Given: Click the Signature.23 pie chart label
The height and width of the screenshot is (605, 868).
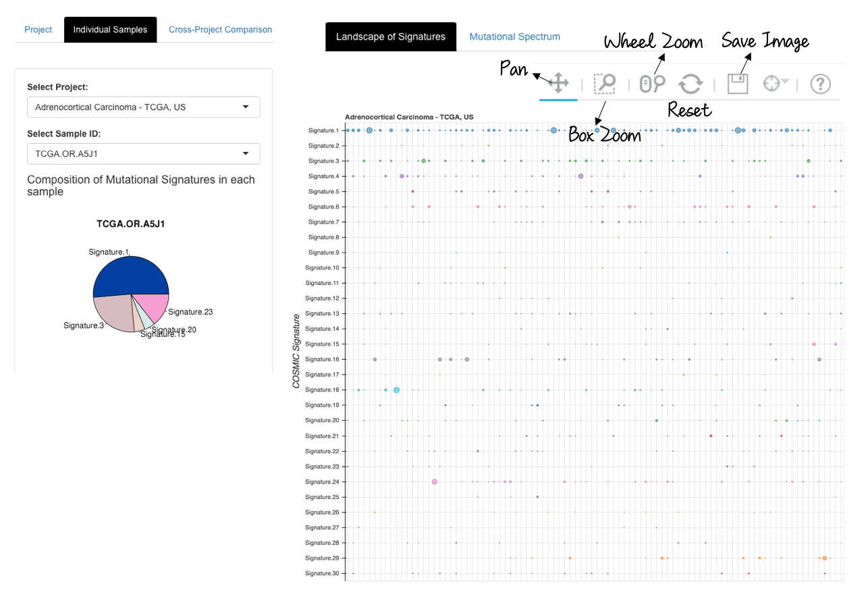Looking at the screenshot, I should click(x=190, y=312).
